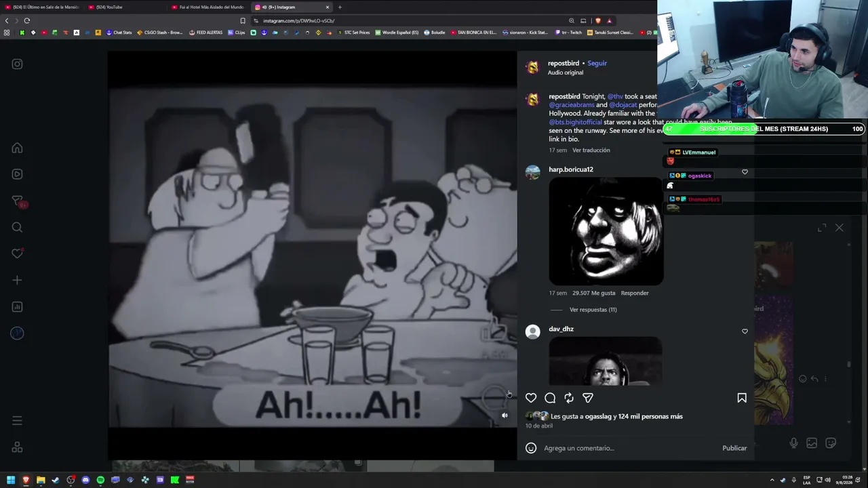Screen dimensions: 868x488
Task: Click Responder under the harp.boricua12 comment
Action: (635, 293)
